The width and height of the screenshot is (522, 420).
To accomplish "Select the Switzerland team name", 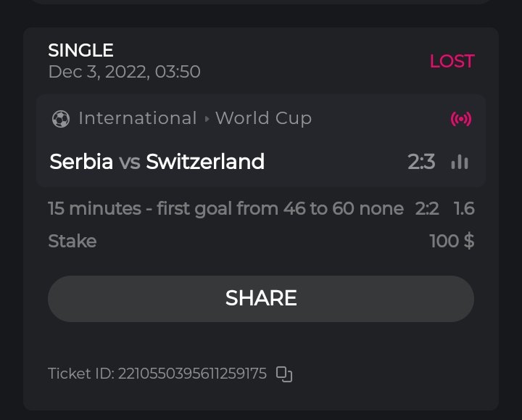I will [205, 162].
